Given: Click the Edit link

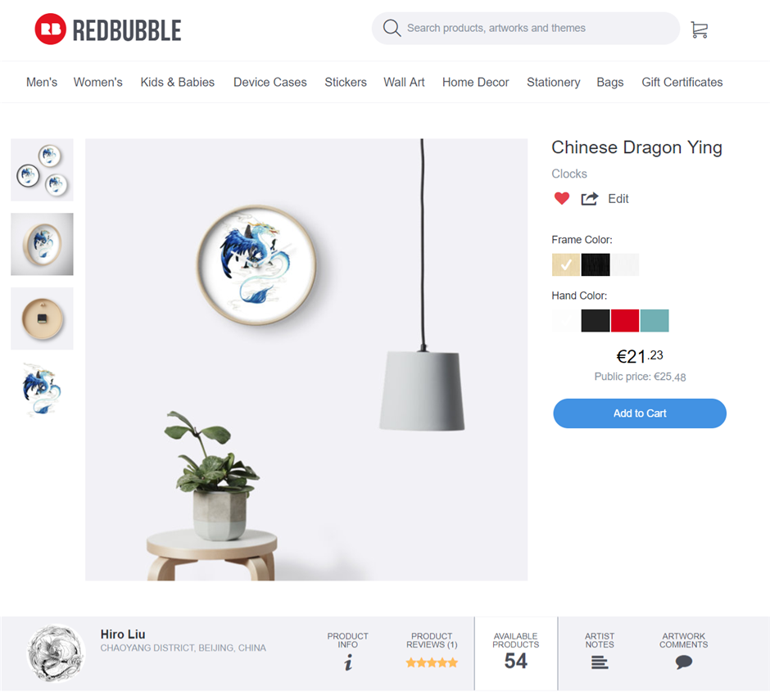Looking at the screenshot, I should pyautogui.click(x=618, y=198).
